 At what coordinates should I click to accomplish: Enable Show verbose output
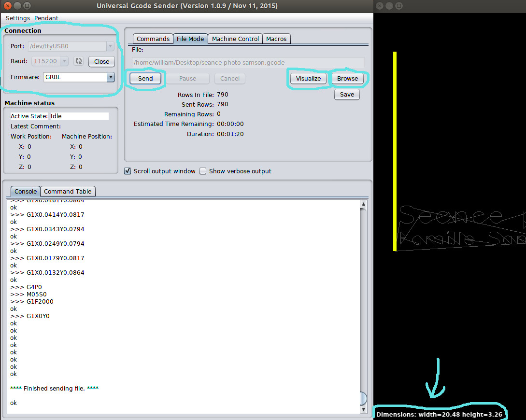click(x=203, y=171)
